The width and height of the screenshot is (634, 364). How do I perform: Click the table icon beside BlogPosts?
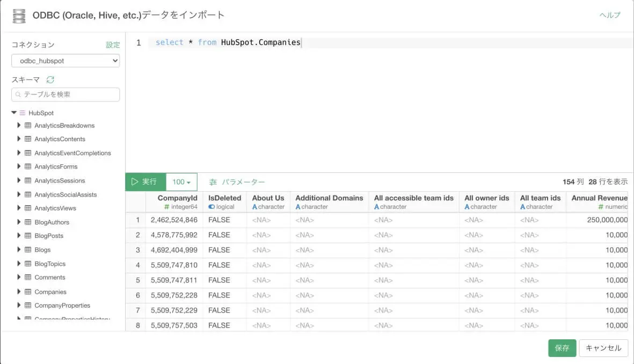tap(28, 236)
